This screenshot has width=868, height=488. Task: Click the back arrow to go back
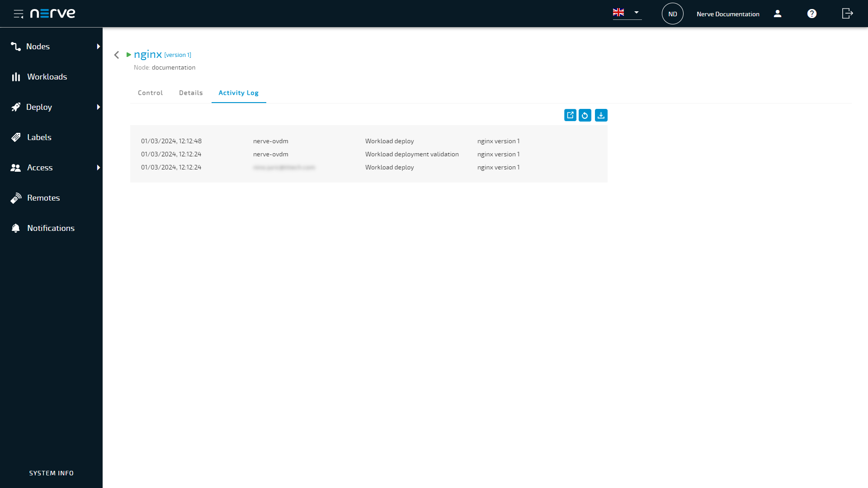(x=117, y=54)
